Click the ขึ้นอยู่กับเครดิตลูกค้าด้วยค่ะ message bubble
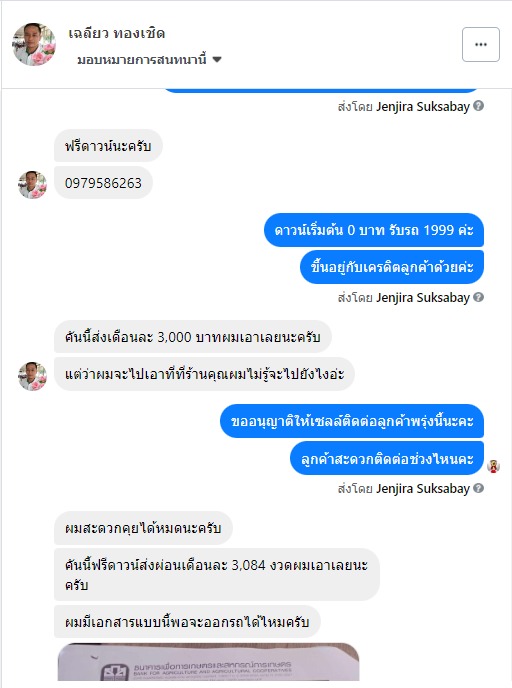The height and width of the screenshot is (688, 512). pyautogui.click(x=392, y=267)
